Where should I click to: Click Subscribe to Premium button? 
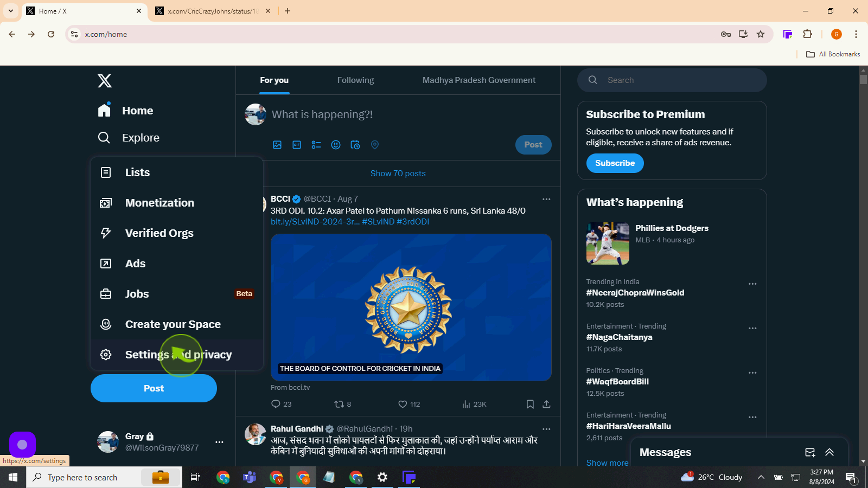point(615,163)
